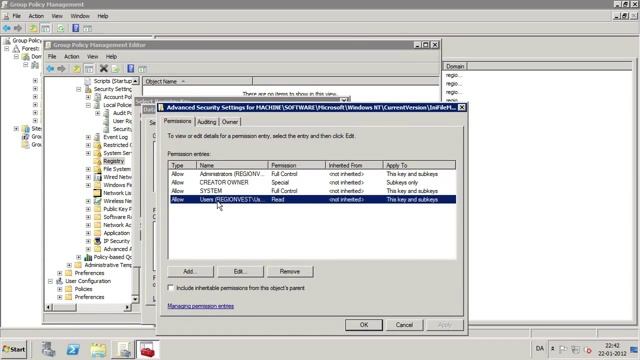The image size is (640, 360).
Task: Collapse Forest node in Group Policy tree
Action: (7, 49)
